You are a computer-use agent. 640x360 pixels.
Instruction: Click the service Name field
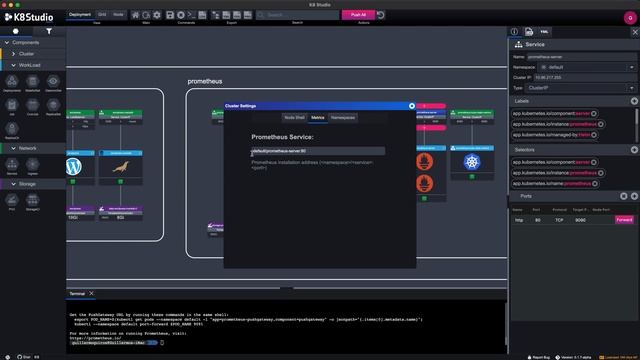[581, 57]
